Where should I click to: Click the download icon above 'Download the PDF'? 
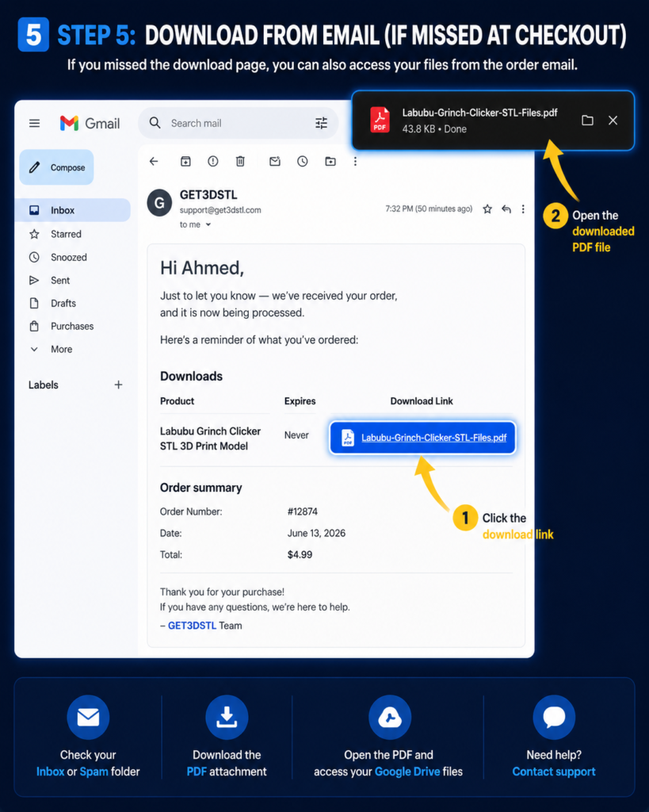click(227, 717)
